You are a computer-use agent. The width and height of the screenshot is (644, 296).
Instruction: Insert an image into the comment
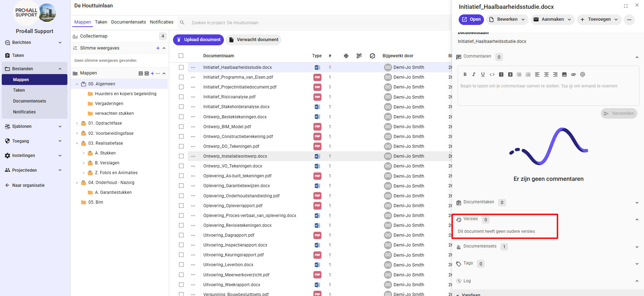click(564, 74)
